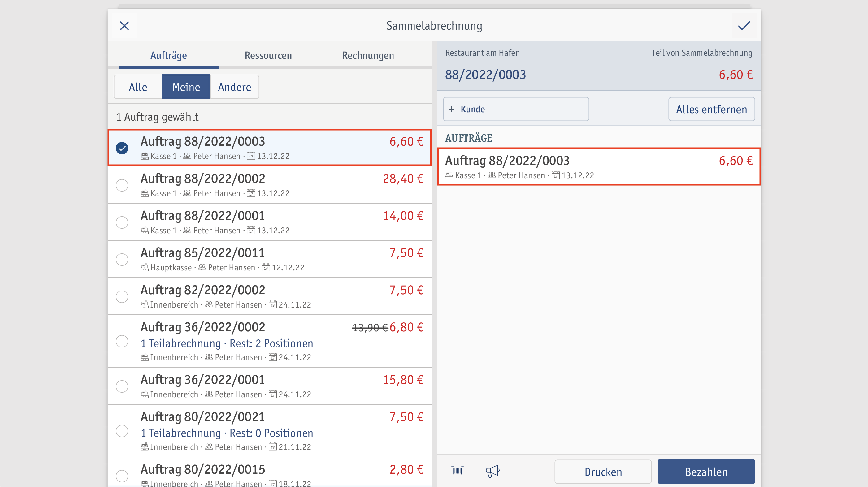Click the title Auftrag 85/2022/0011
Viewport: 868px width, 487px height.
pyautogui.click(x=203, y=252)
